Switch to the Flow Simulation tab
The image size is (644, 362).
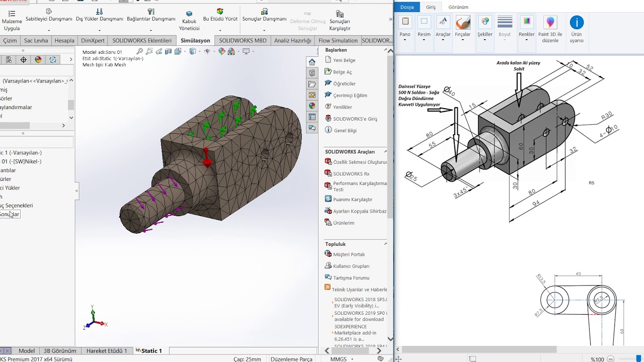pyautogui.click(x=338, y=41)
